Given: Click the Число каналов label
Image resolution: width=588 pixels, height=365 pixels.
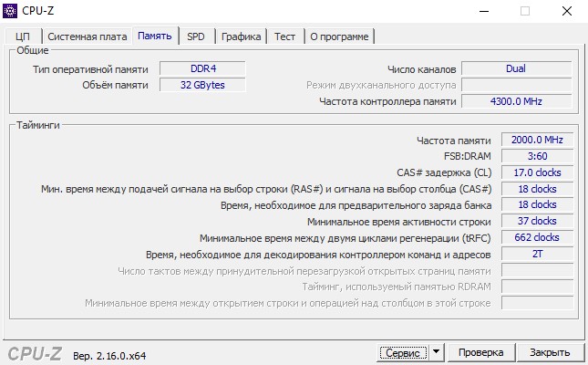Looking at the screenshot, I should 422,69.
